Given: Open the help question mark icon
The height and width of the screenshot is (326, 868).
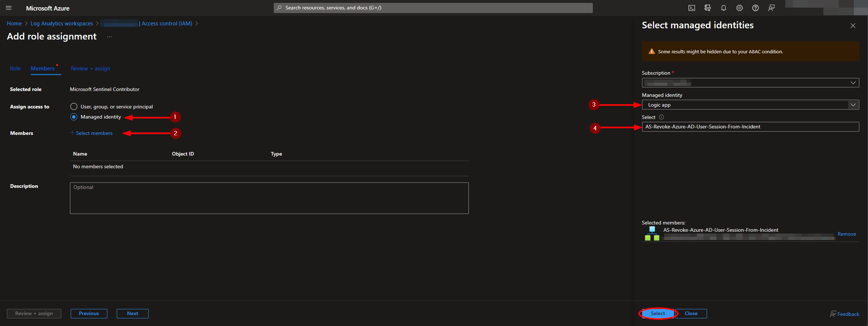Looking at the screenshot, I should tap(755, 8).
